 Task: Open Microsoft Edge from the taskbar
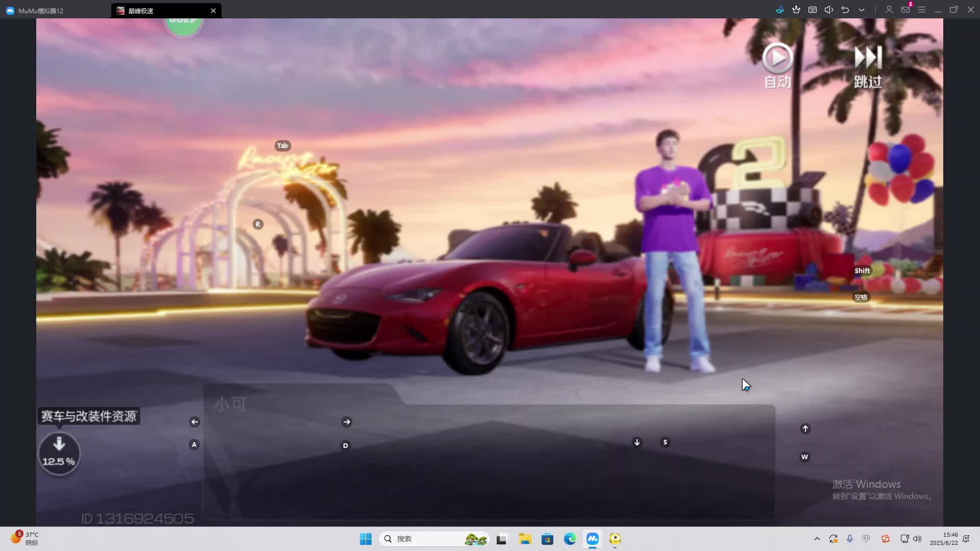pos(570,539)
